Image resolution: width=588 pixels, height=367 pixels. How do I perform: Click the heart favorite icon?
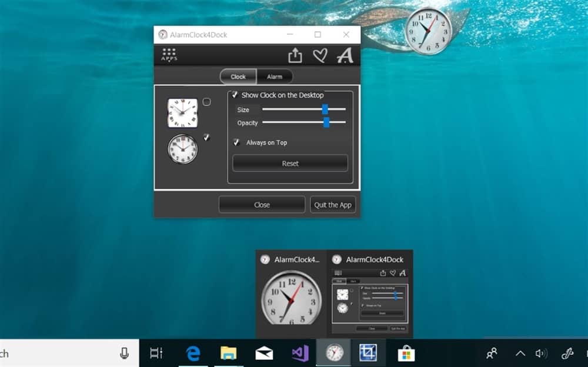(x=320, y=55)
